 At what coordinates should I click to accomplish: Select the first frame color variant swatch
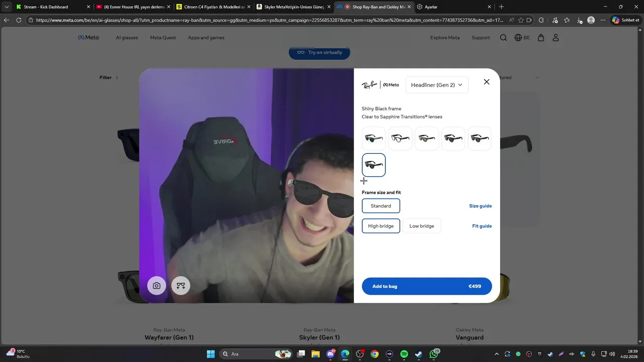coord(374,138)
